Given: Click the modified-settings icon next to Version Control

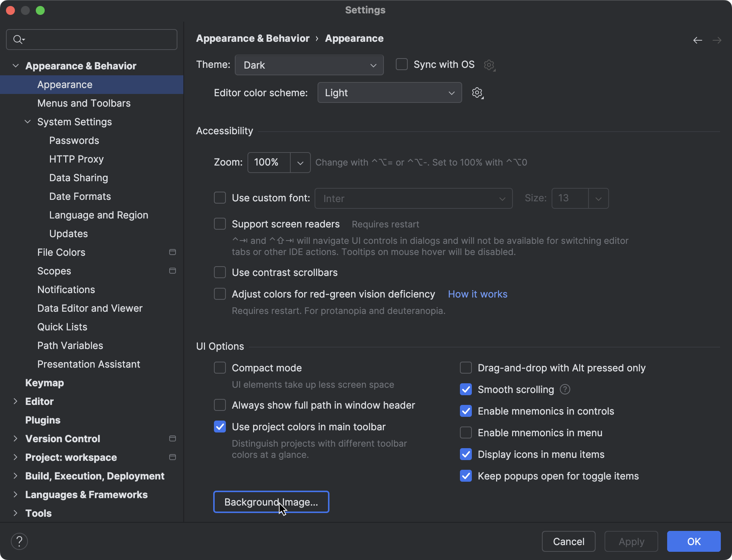Looking at the screenshot, I should pos(172,439).
